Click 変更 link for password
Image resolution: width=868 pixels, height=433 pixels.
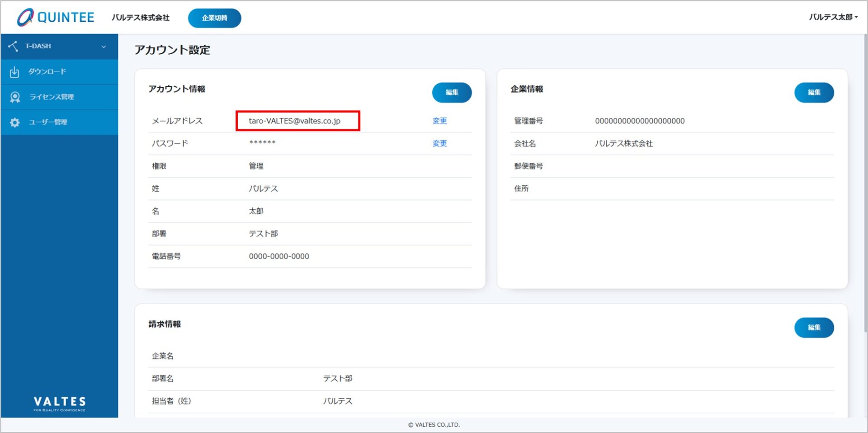(x=439, y=143)
